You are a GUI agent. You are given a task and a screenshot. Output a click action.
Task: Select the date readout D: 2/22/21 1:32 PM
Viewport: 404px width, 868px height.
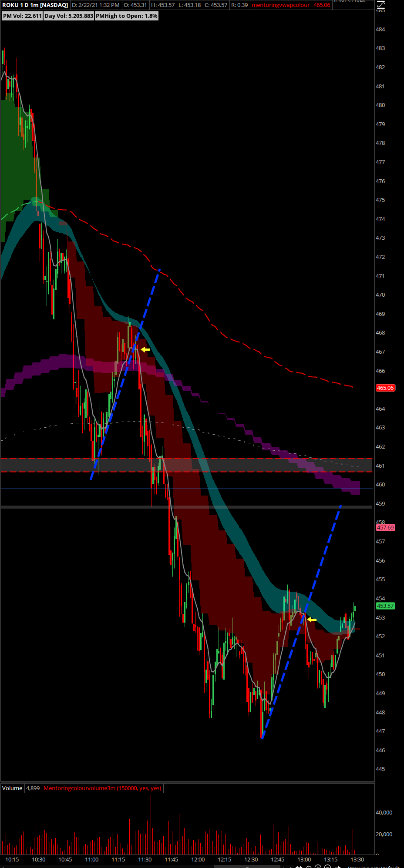pyautogui.click(x=95, y=5)
